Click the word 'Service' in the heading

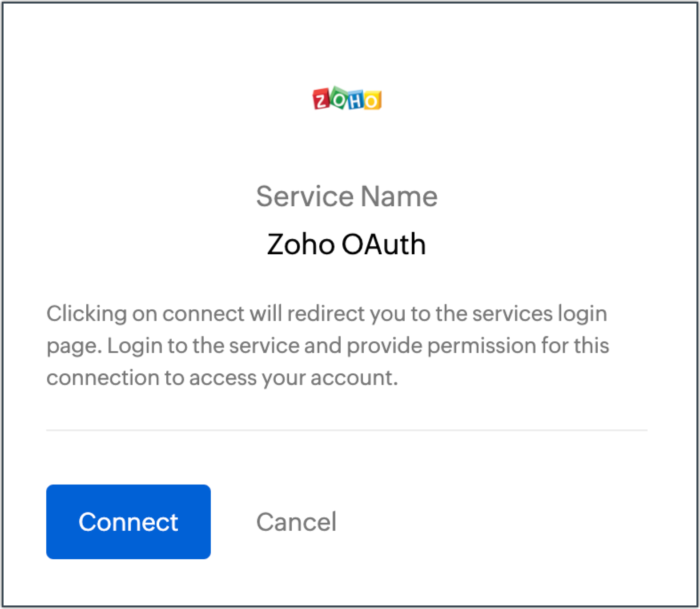(x=305, y=196)
